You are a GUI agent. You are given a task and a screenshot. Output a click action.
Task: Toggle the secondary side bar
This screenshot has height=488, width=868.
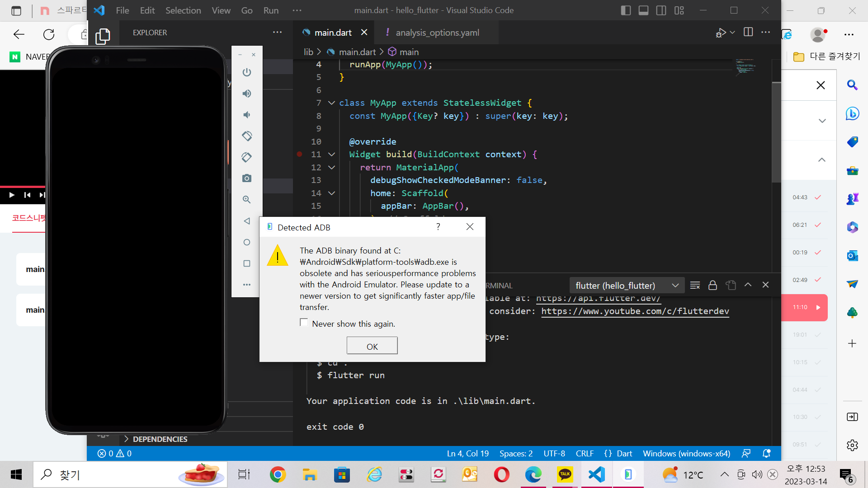pos(661,10)
